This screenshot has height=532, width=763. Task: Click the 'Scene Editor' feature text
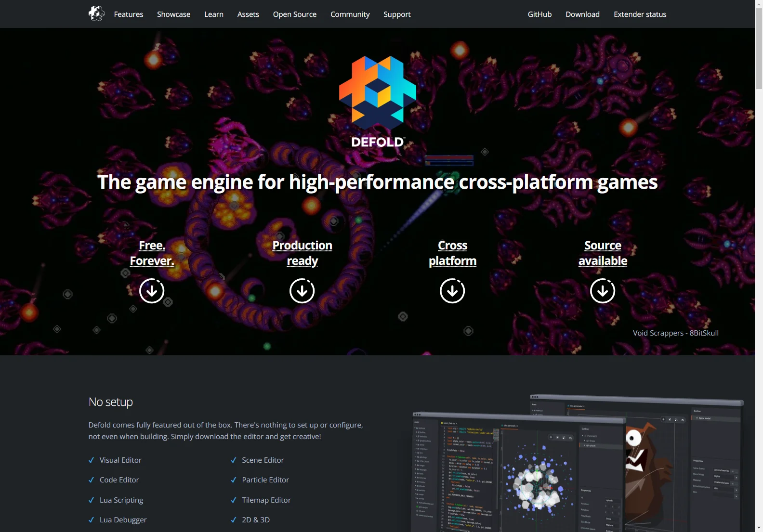tap(263, 460)
